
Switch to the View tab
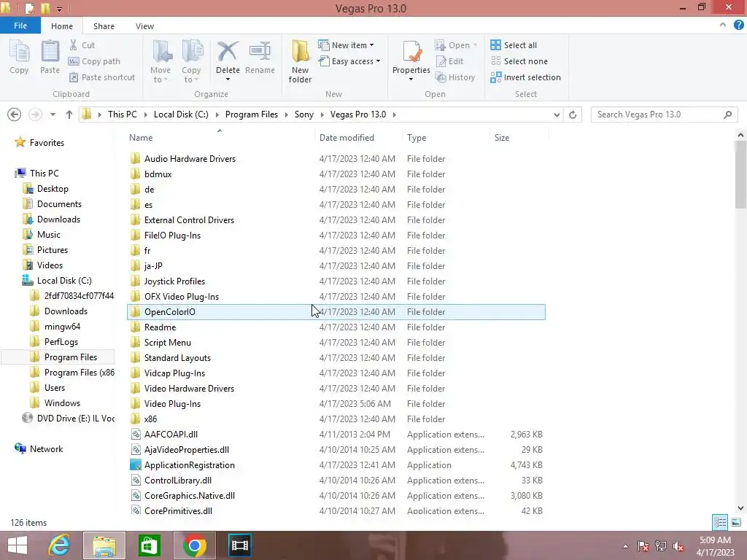point(144,26)
